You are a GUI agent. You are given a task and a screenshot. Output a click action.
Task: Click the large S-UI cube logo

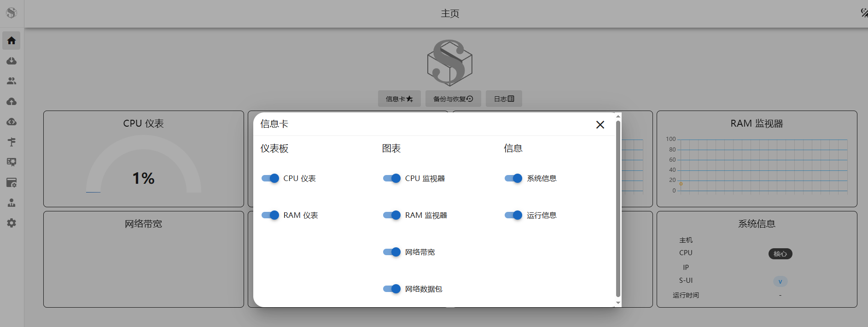[449, 63]
